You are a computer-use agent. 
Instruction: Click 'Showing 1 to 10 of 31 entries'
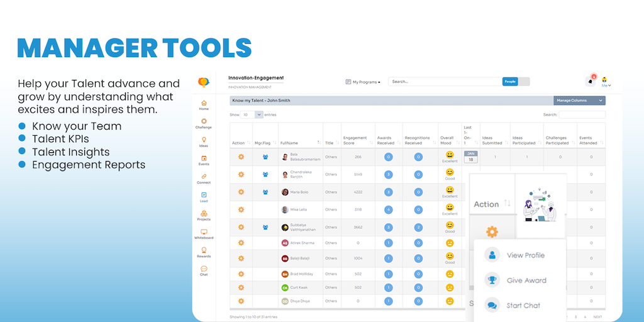[x=253, y=317]
